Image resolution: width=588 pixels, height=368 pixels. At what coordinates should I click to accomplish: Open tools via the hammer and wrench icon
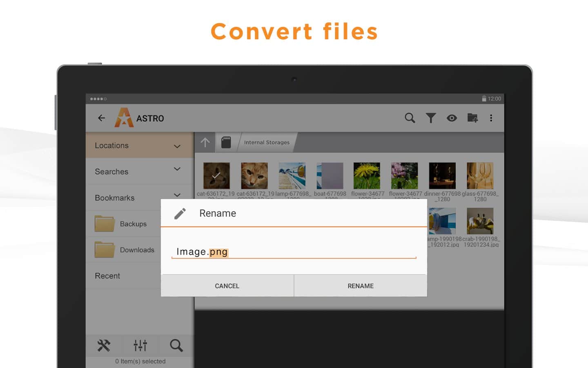(x=104, y=346)
